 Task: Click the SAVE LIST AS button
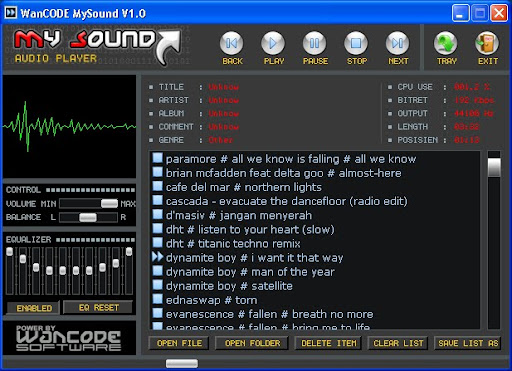point(468,343)
